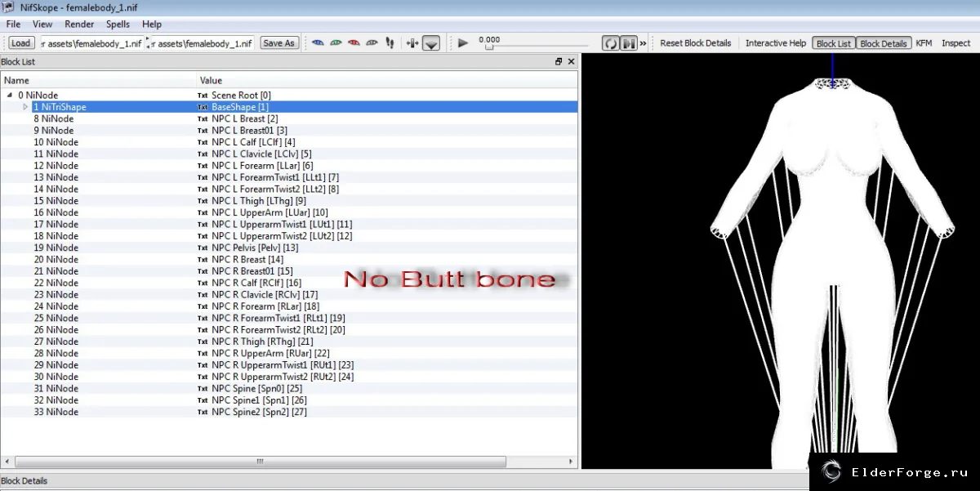Select the 33 NiNode row
The width and height of the screenshot is (980, 491).
coord(289,412)
